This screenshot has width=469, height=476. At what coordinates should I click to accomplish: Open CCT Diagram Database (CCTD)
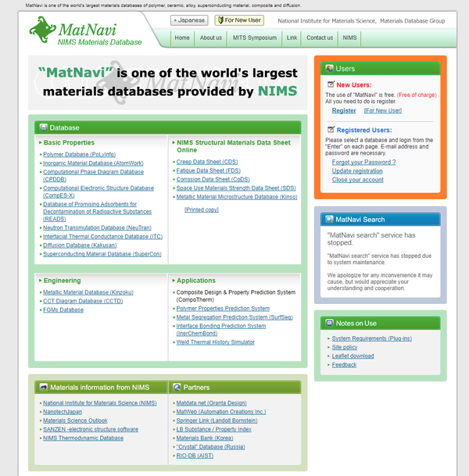click(x=83, y=301)
